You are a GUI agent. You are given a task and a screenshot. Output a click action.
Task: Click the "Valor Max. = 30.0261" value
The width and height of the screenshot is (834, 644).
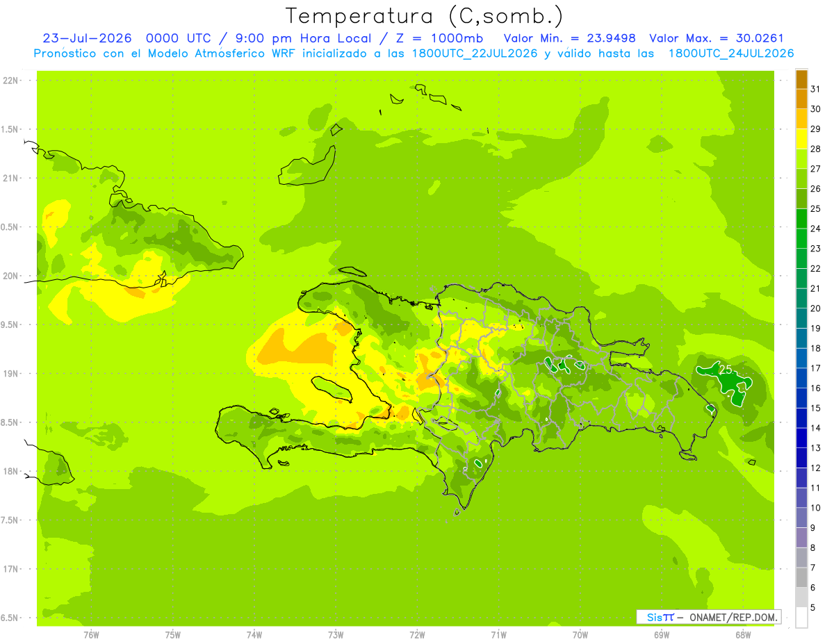tap(717, 38)
